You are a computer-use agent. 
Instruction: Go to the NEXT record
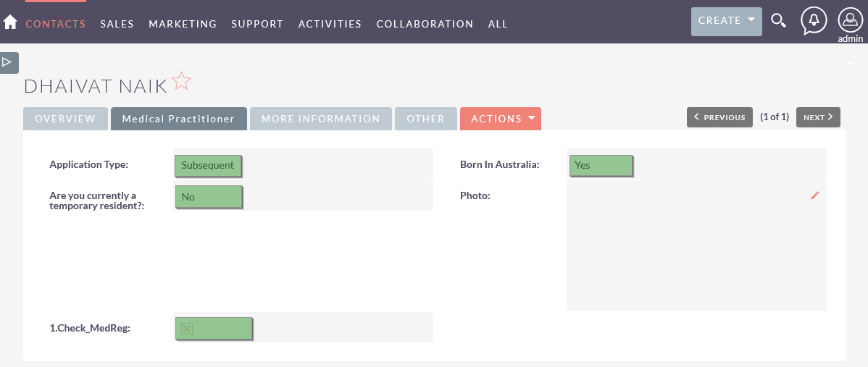tap(818, 117)
